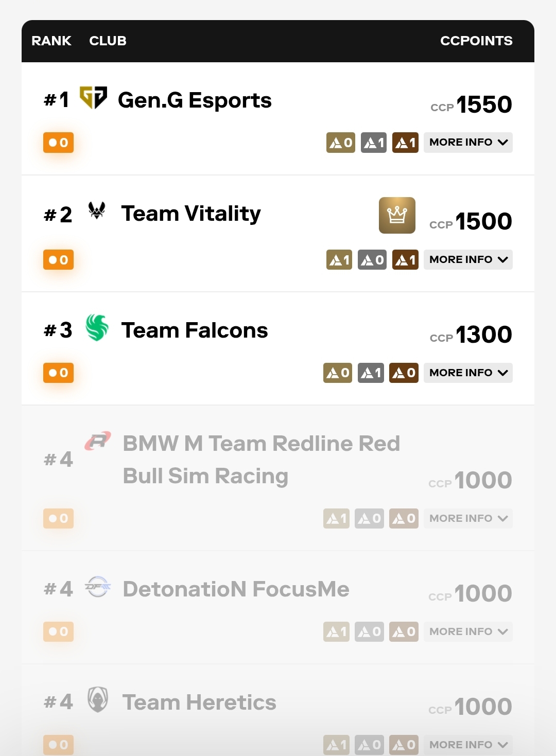Expand MORE INFO for DetonatioN FocusMe
Screen dimensions: 556x756
coord(468,631)
